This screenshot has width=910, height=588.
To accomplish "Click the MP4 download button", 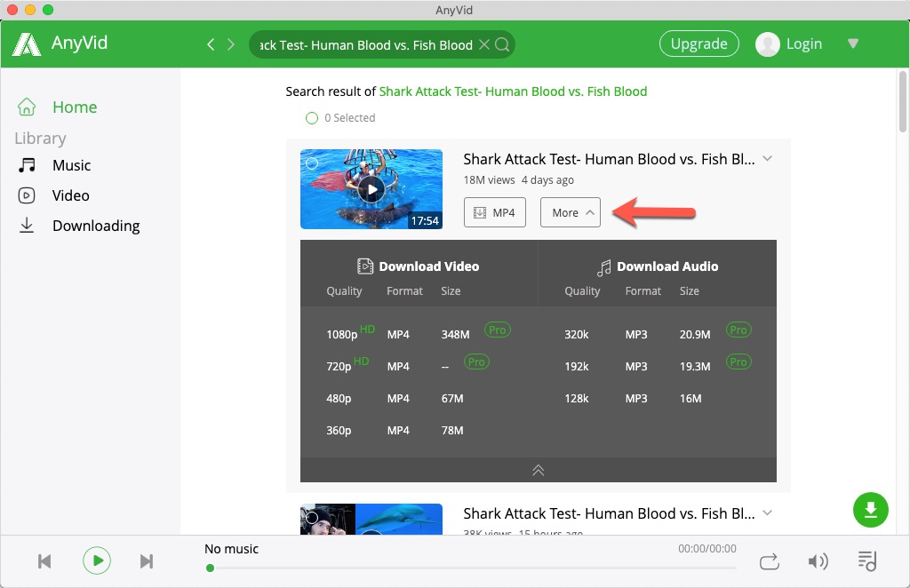I will tap(494, 212).
